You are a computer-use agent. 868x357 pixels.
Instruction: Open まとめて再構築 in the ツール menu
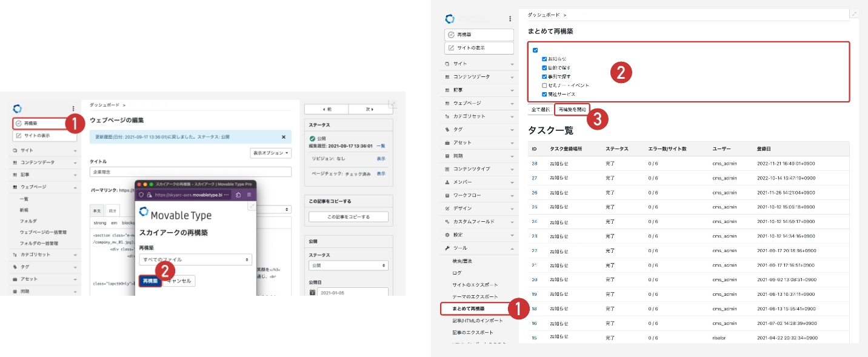[x=469, y=309]
